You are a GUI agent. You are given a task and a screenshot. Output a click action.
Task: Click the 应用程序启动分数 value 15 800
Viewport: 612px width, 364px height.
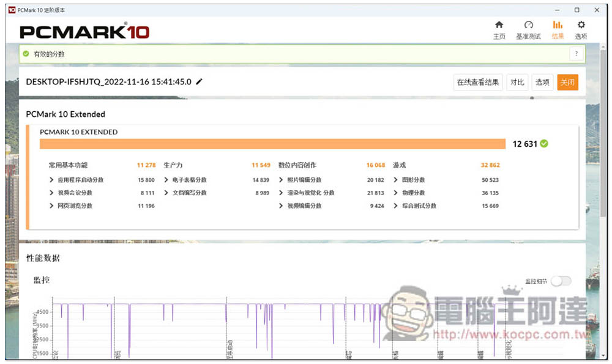point(146,180)
